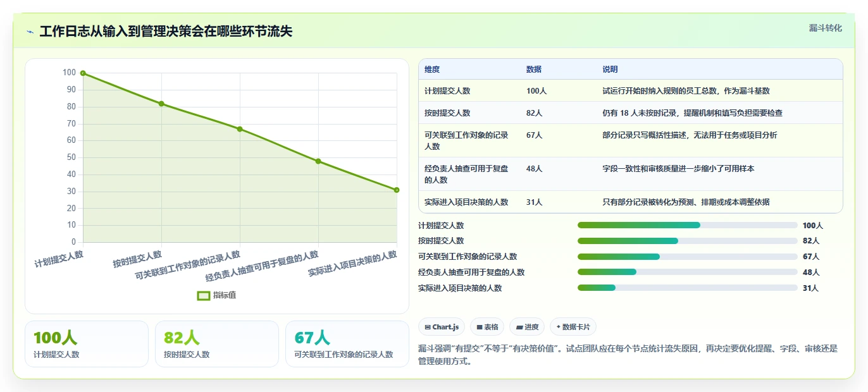Click the green 指标值 legend swatch

click(204, 295)
